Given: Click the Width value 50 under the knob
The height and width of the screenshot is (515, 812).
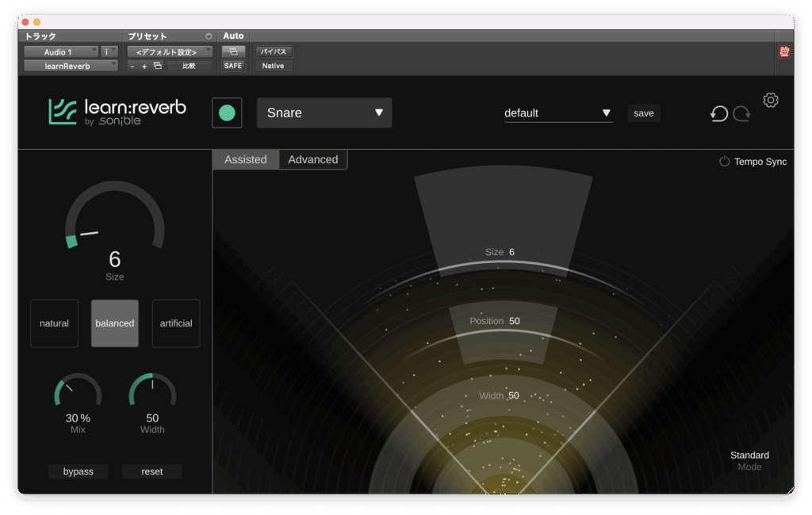Looking at the screenshot, I should pyautogui.click(x=152, y=418).
